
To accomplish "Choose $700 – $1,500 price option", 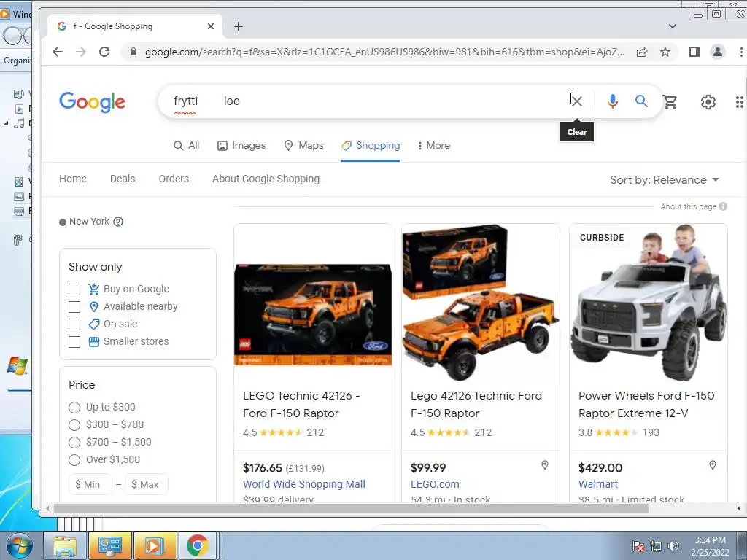I will (74, 443).
